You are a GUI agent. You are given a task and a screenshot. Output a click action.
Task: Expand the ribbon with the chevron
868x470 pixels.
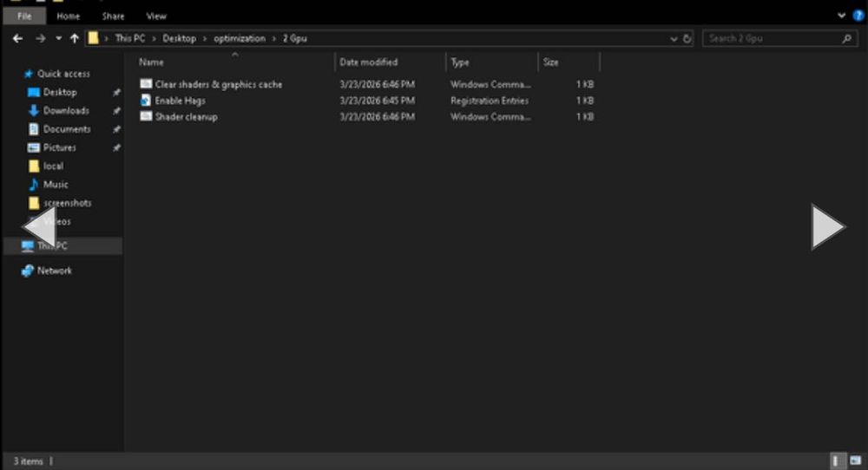pyautogui.click(x=841, y=16)
